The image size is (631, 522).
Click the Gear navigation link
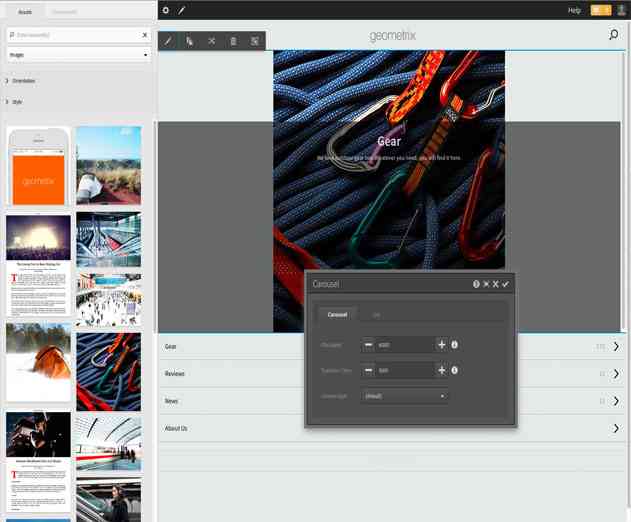171,347
